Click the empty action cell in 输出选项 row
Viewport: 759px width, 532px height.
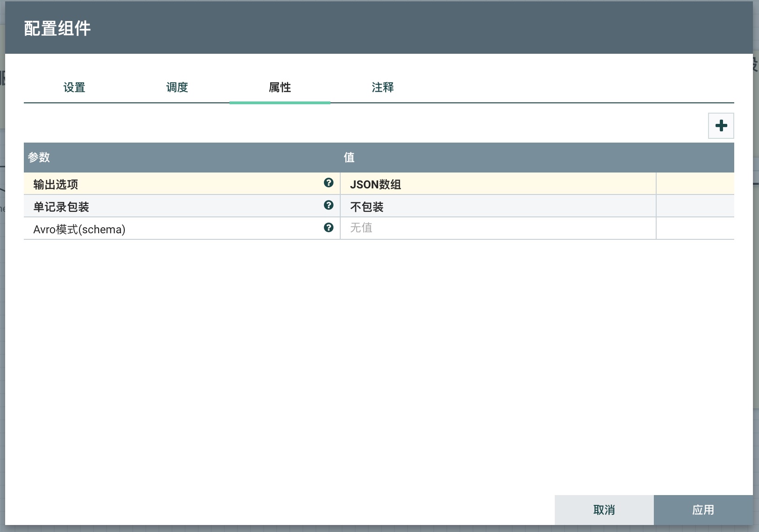(695, 184)
